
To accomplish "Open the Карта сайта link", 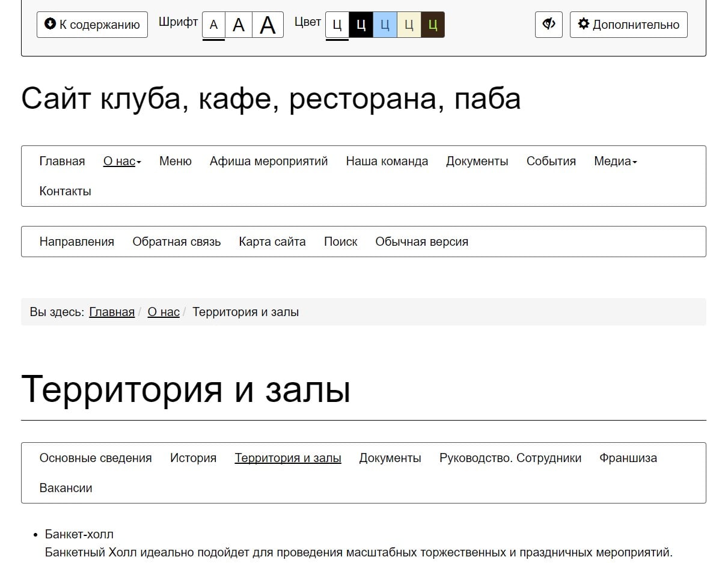I will (x=272, y=242).
